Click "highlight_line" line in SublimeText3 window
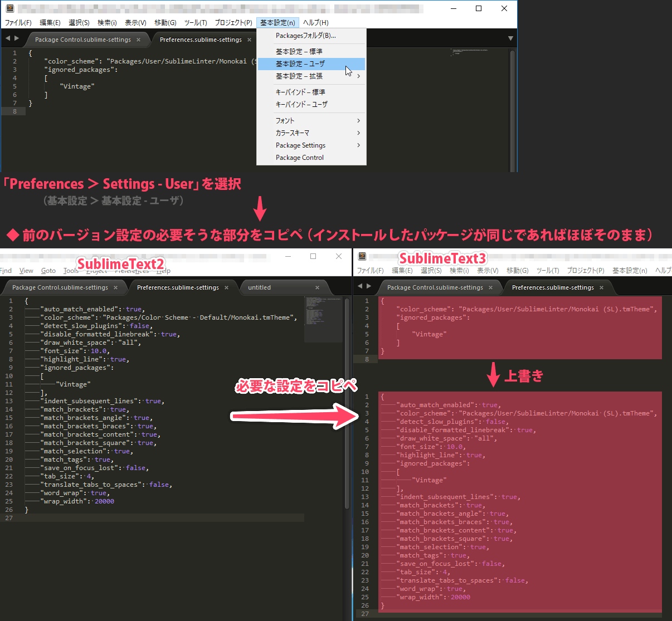The height and width of the screenshot is (621, 672). tap(440, 455)
